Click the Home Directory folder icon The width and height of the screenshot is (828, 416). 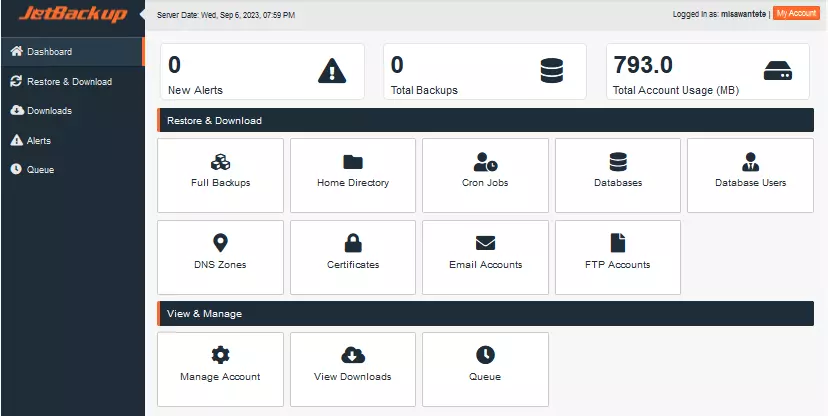(x=353, y=162)
